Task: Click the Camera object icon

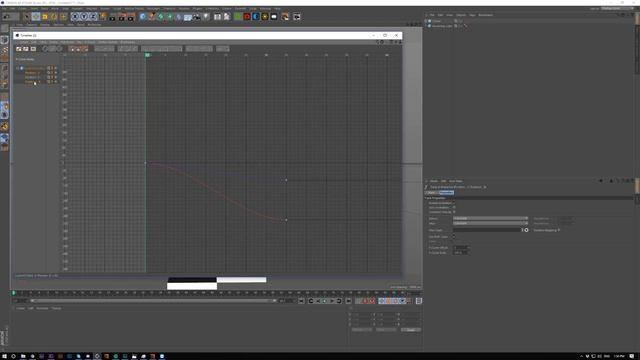Action: click(197, 16)
